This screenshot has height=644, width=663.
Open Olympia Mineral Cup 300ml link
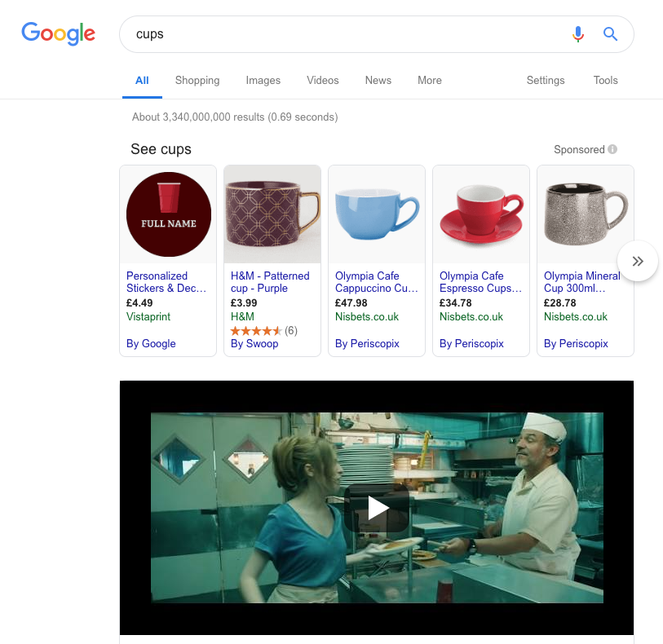[581, 282]
